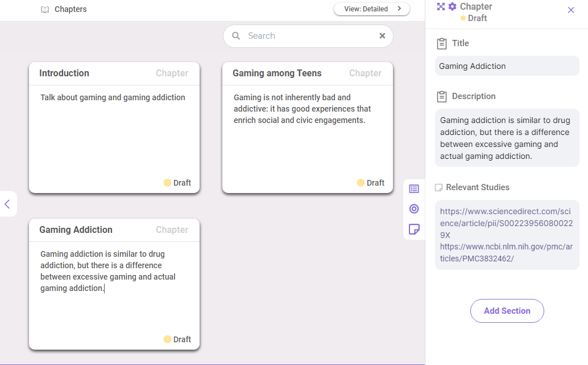Click the expand panel icon beside Chapter
Viewport: 588px width, 365px height.
pos(441,7)
